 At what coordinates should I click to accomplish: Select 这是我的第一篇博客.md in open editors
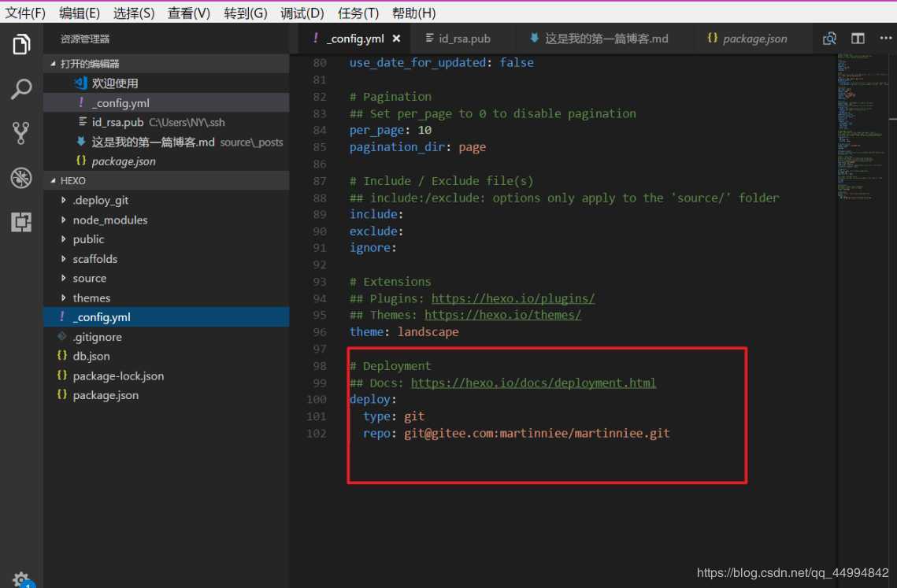(166, 142)
